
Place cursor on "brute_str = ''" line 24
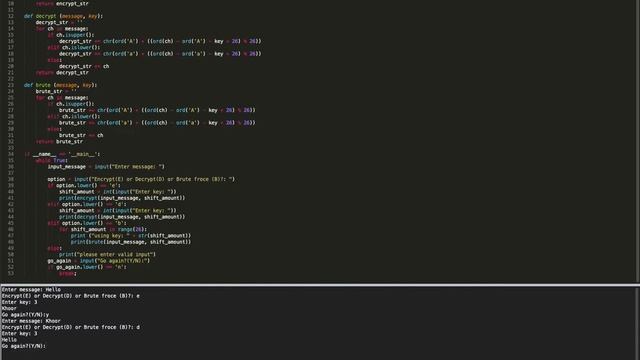coord(56,91)
